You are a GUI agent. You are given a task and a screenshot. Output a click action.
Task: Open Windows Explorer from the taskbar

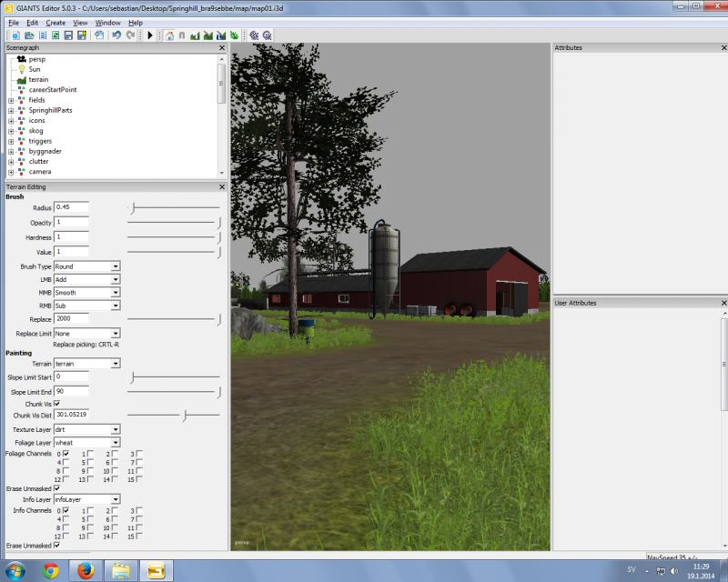click(121, 570)
